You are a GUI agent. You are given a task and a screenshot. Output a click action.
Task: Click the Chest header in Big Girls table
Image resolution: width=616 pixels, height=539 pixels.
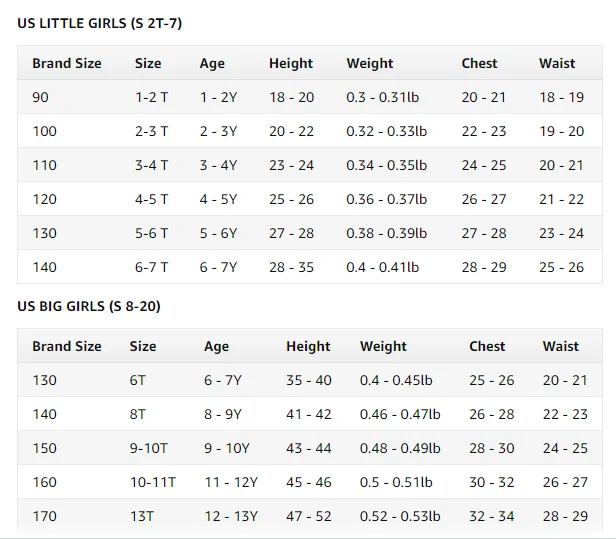tap(487, 346)
